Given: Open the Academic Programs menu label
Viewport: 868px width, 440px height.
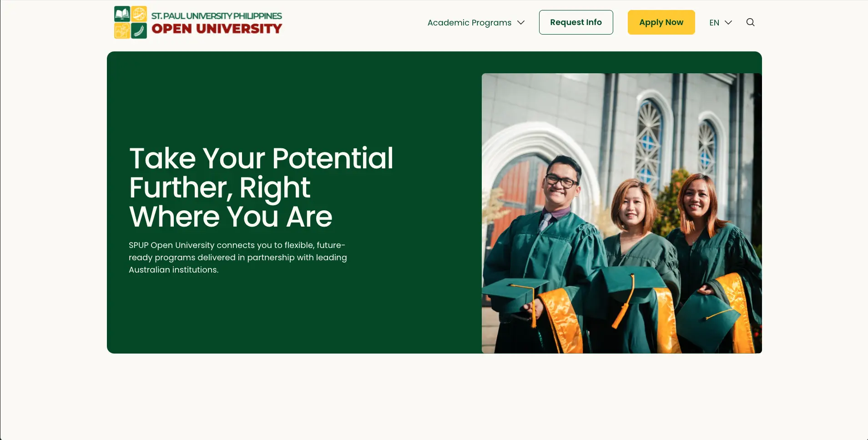Looking at the screenshot, I should click(469, 23).
